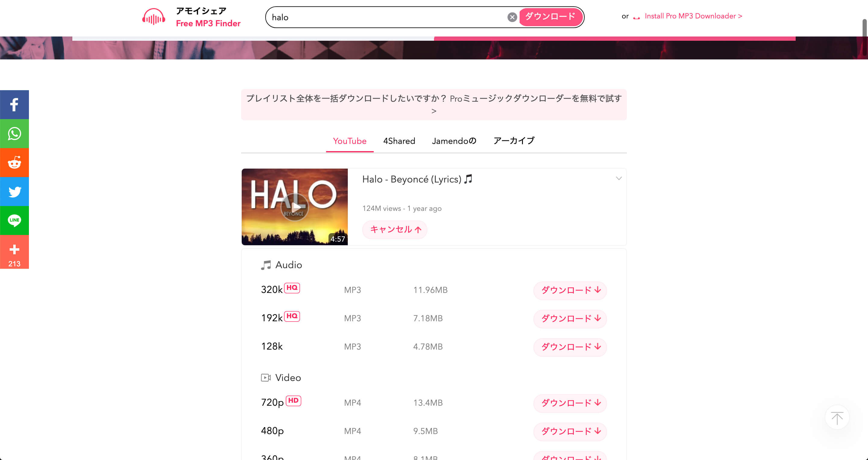Viewport: 868px width, 460px height.
Task: Switch to the Jamendo tab
Action: pos(454,141)
